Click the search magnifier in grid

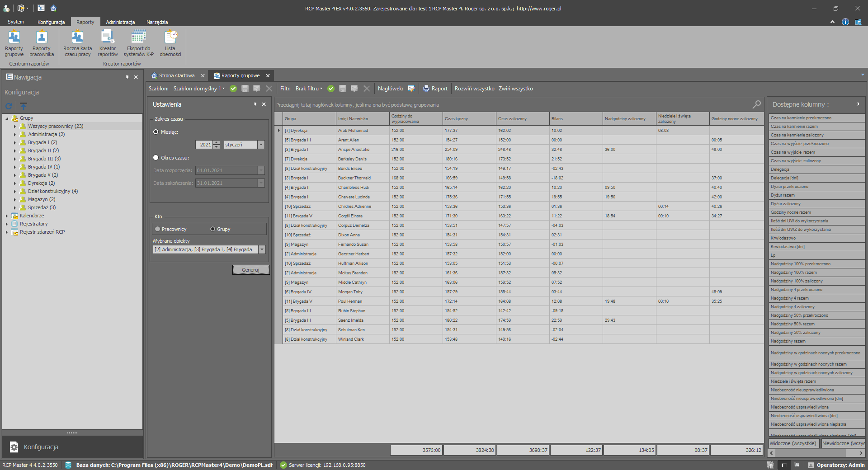click(x=756, y=104)
